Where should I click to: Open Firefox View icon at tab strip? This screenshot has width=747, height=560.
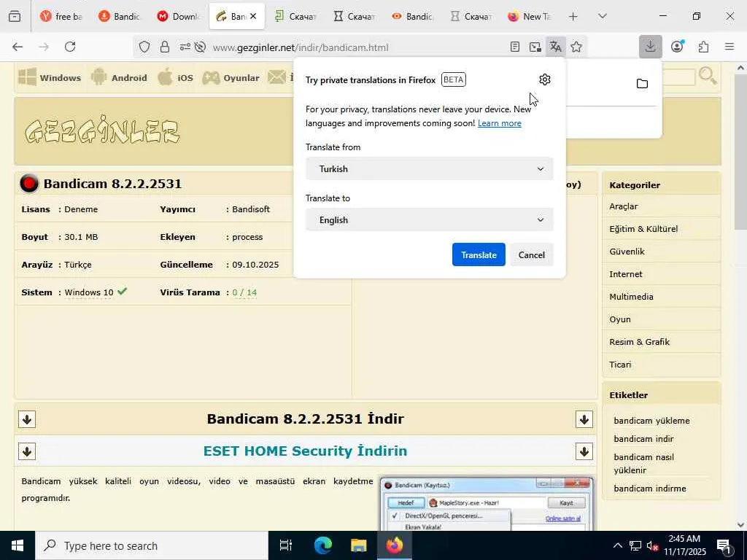(x=15, y=16)
